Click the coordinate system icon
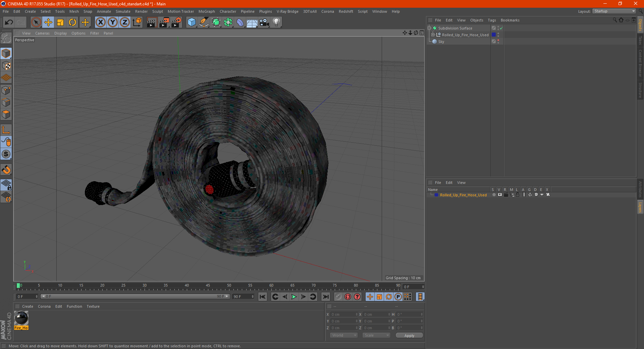644x349 pixels. [x=137, y=22]
